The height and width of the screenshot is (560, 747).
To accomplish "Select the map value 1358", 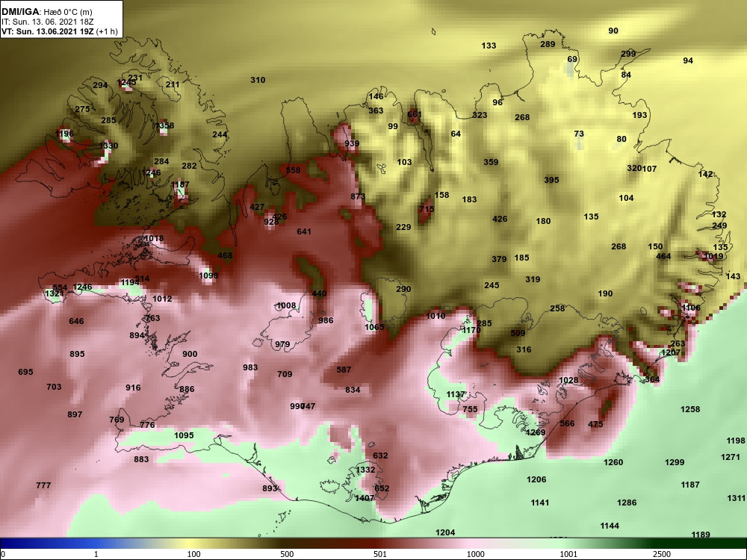I will tap(165, 125).
